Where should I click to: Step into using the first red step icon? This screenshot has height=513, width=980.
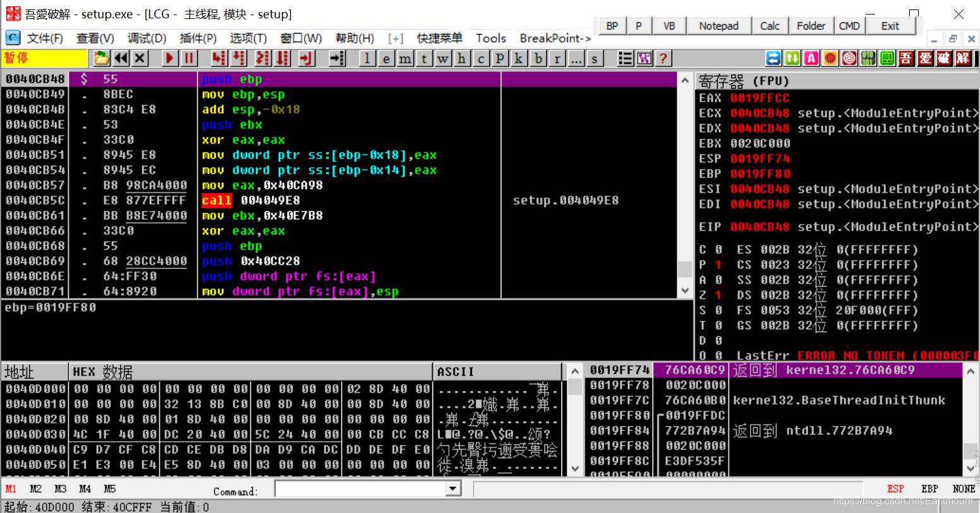tap(219, 58)
